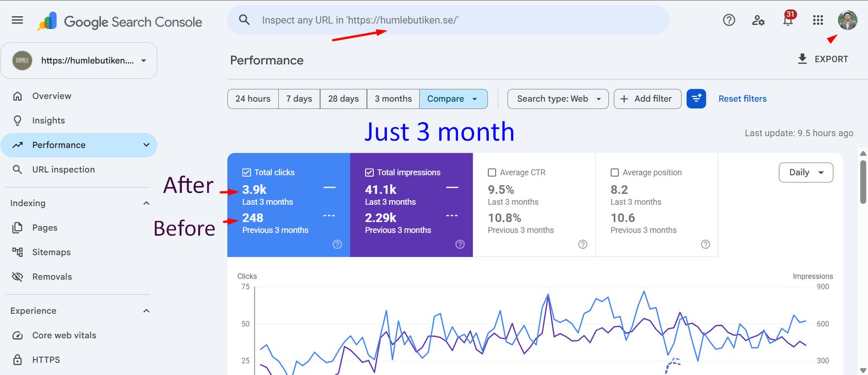Click the 8.2 average position value
The width and height of the screenshot is (868, 375).
(619, 190)
